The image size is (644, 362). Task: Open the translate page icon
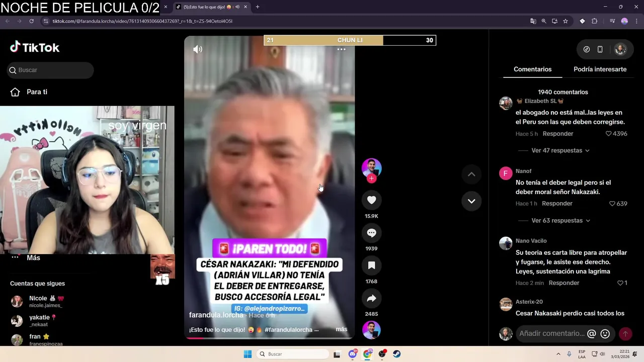click(533, 21)
